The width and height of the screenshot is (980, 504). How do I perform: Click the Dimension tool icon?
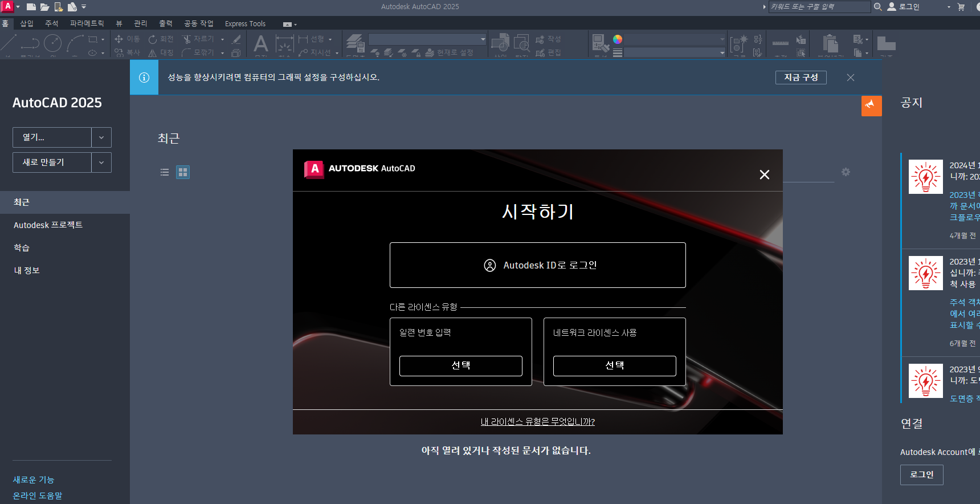click(284, 44)
